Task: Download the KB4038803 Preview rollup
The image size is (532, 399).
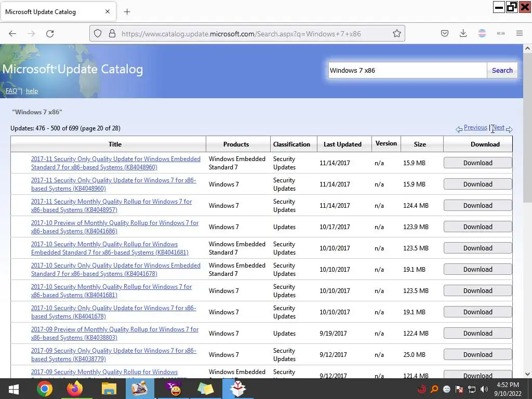Action: click(478, 333)
